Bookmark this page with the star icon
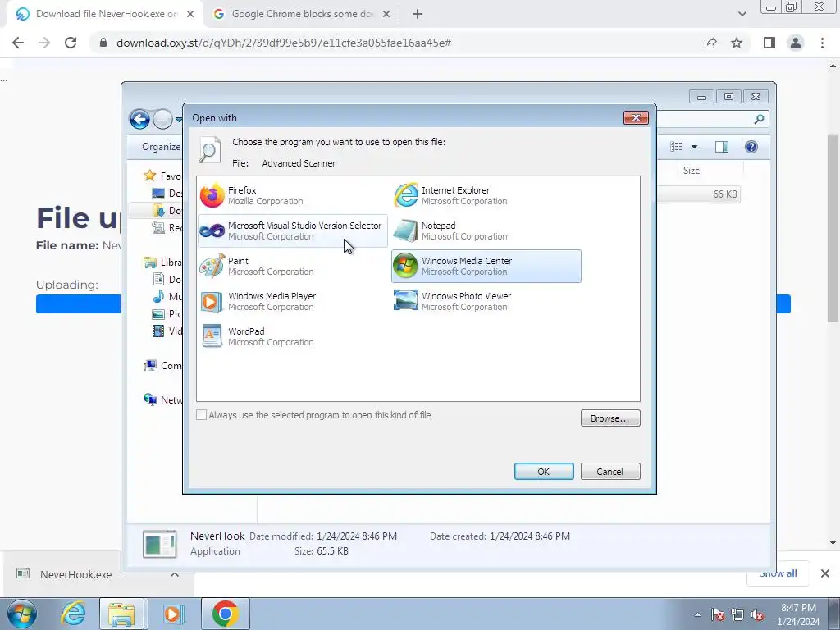This screenshot has width=840, height=630. tap(737, 43)
